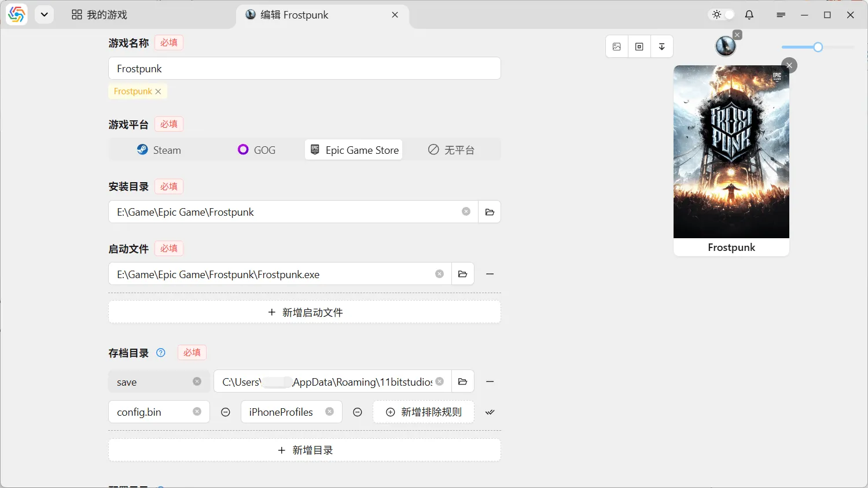Click the square frame icon in the cover toolbar
The height and width of the screenshot is (488, 868).
pyautogui.click(x=639, y=47)
